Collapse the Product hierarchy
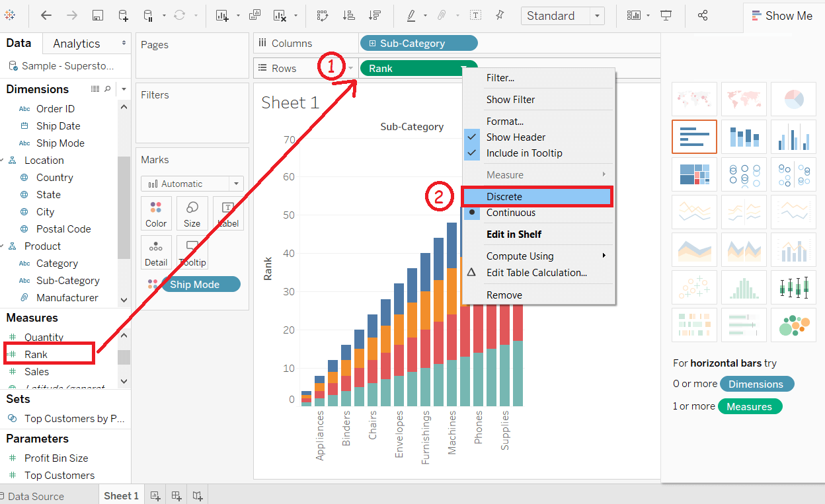This screenshot has height=504, width=825. point(2,246)
